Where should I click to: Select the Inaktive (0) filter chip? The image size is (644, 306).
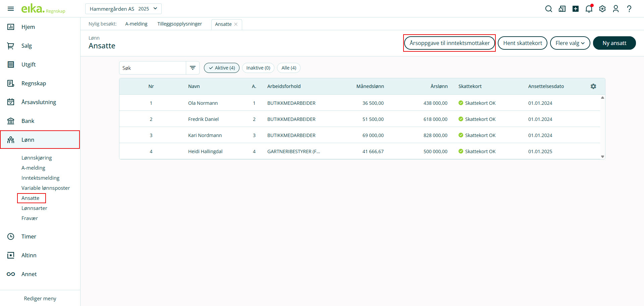pos(258,68)
